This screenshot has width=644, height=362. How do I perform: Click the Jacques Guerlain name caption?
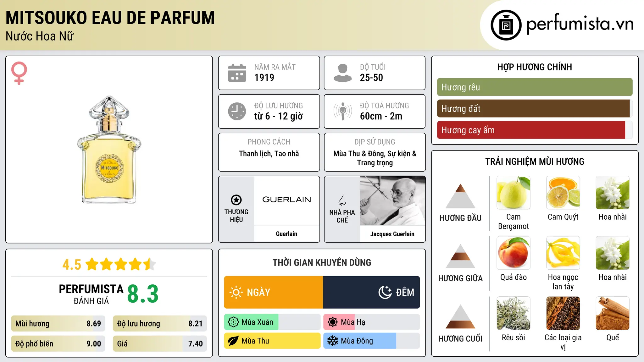392,234
